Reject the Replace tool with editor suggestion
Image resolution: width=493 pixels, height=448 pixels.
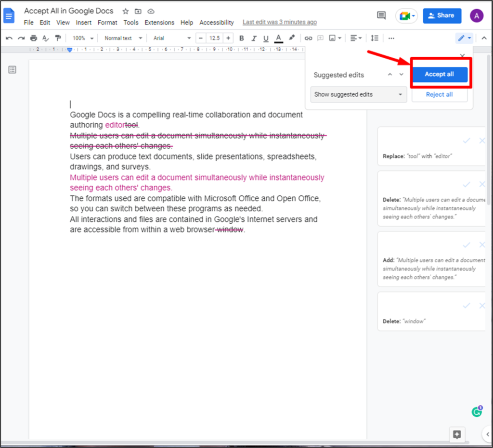pyautogui.click(x=481, y=141)
